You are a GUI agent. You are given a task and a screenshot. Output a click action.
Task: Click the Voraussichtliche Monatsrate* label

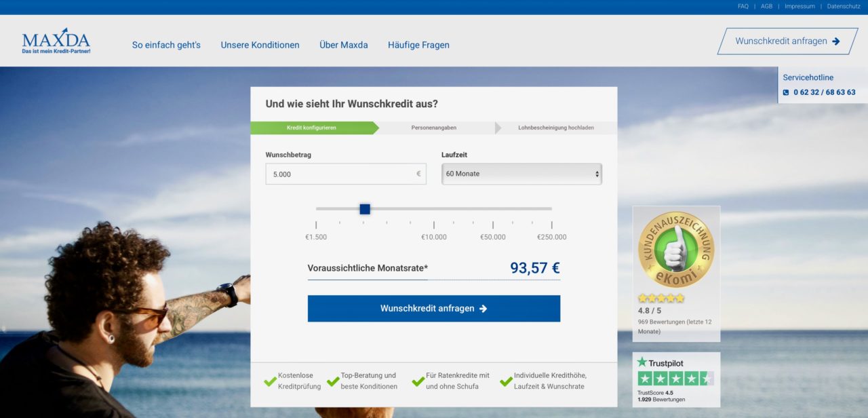coord(368,268)
